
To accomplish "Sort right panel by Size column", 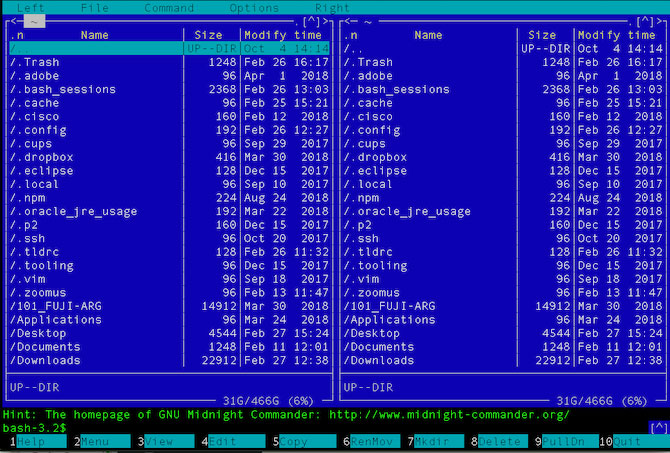I will pos(542,35).
